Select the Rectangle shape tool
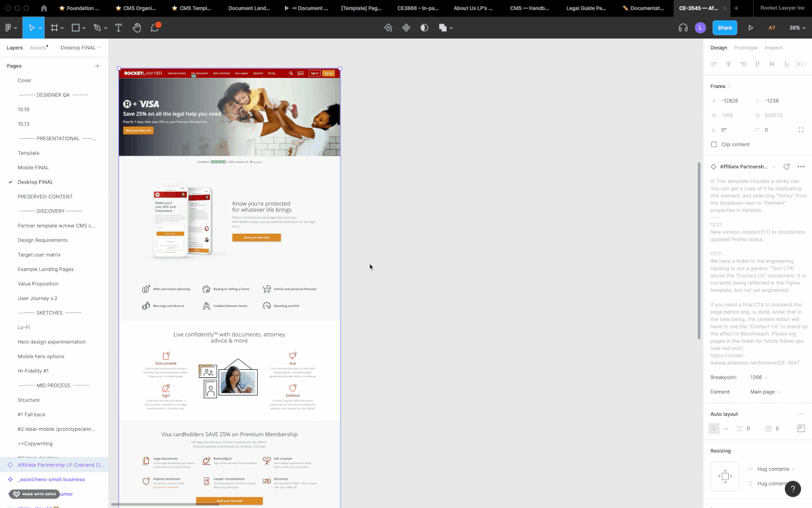This screenshot has height=508, width=812. 75,28
